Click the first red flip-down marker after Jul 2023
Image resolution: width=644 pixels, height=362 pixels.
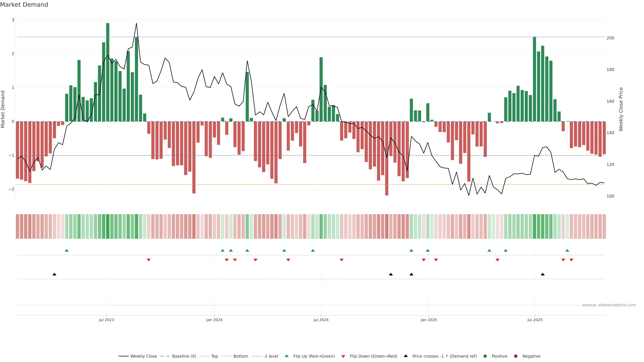tap(149, 260)
